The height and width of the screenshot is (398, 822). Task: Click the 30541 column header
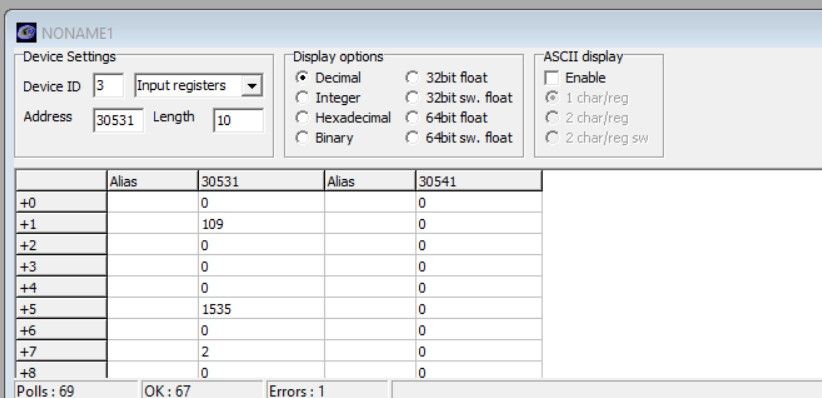(479, 181)
